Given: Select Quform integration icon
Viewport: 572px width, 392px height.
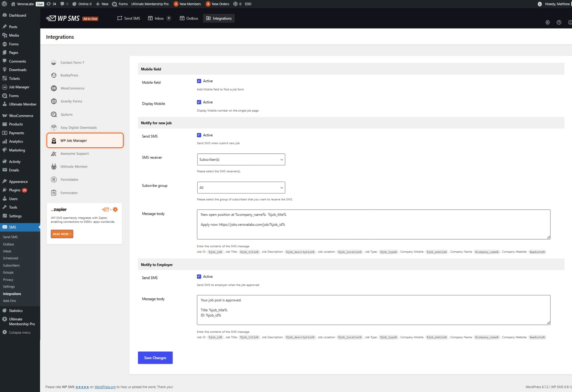Looking at the screenshot, I should pos(54,115).
